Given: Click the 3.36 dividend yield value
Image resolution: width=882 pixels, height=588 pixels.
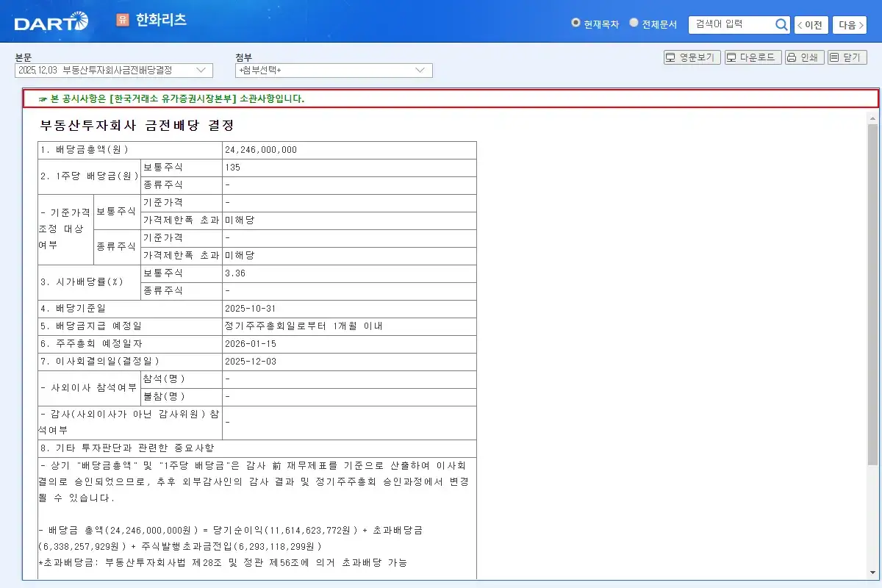Looking at the screenshot, I should [235, 273].
